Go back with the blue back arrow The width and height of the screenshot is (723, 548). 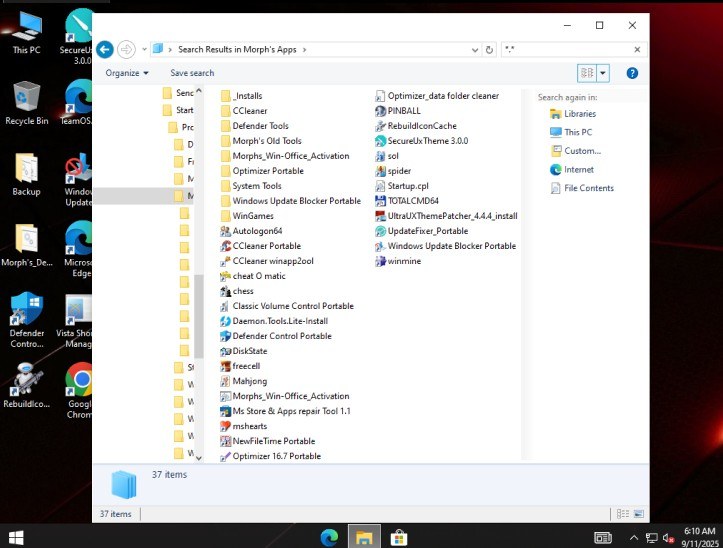[x=105, y=49]
